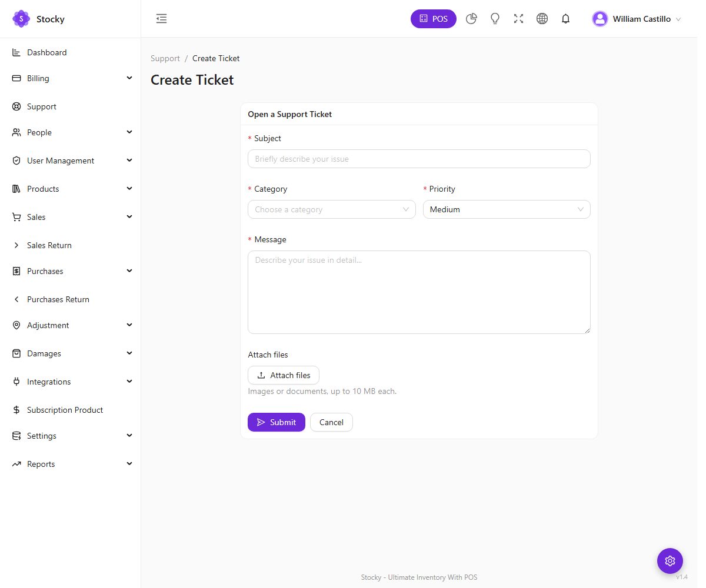The width and height of the screenshot is (706, 588).
Task: Expand the Settings menu chevron
Action: coord(129,435)
